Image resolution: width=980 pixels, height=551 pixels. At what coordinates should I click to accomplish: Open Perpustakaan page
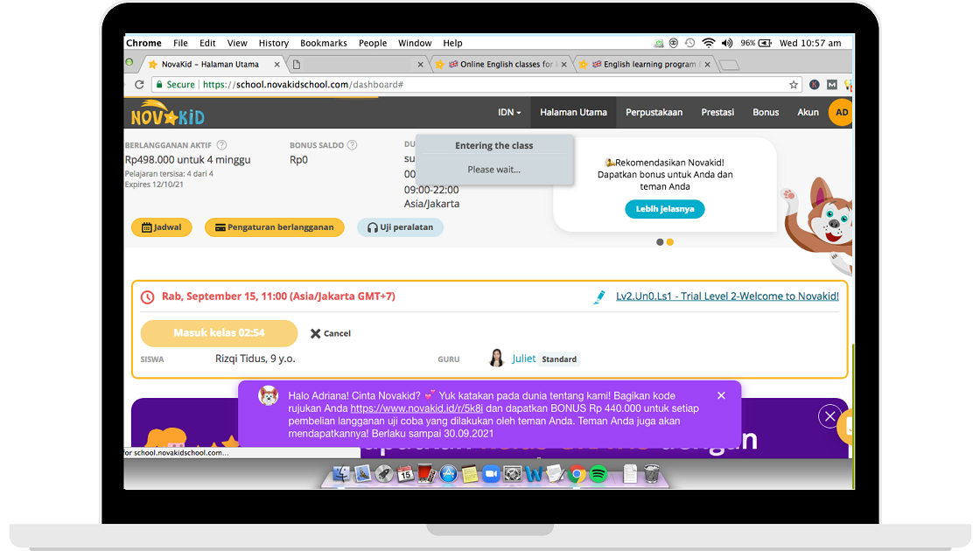654,113
